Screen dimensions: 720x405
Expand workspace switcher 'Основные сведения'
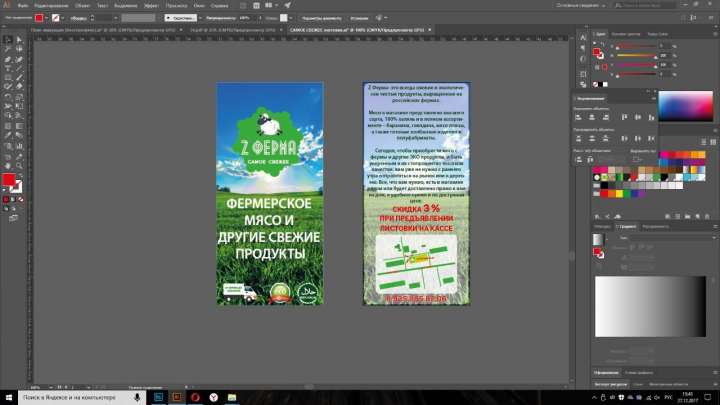pyautogui.click(x=580, y=6)
